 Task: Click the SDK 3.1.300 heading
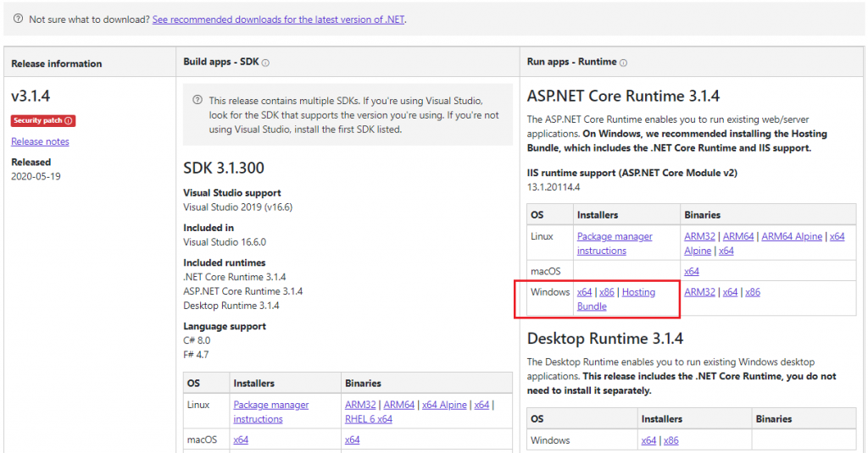tap(224, 168)
